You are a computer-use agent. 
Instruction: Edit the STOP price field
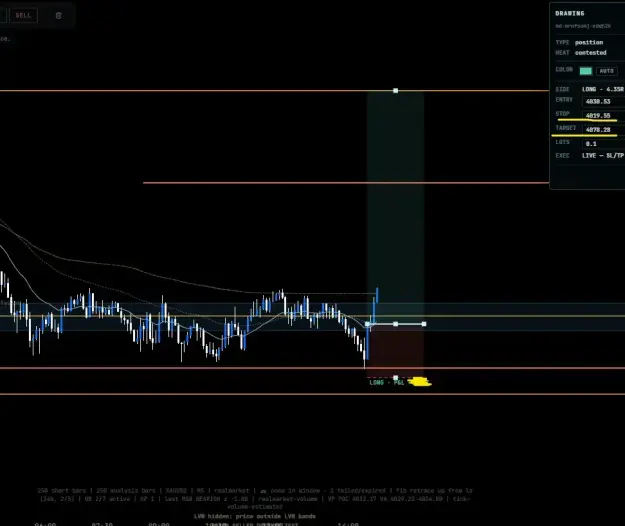click(x=603, y=116)
